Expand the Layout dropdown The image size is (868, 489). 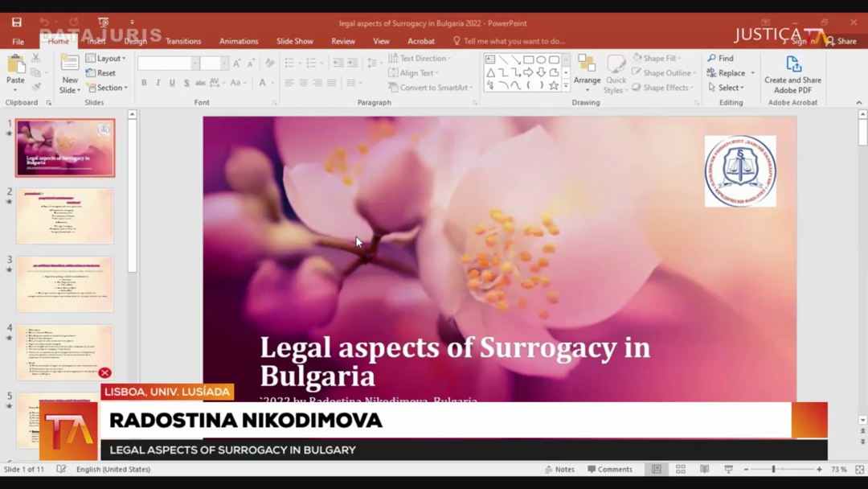(106, 59)
